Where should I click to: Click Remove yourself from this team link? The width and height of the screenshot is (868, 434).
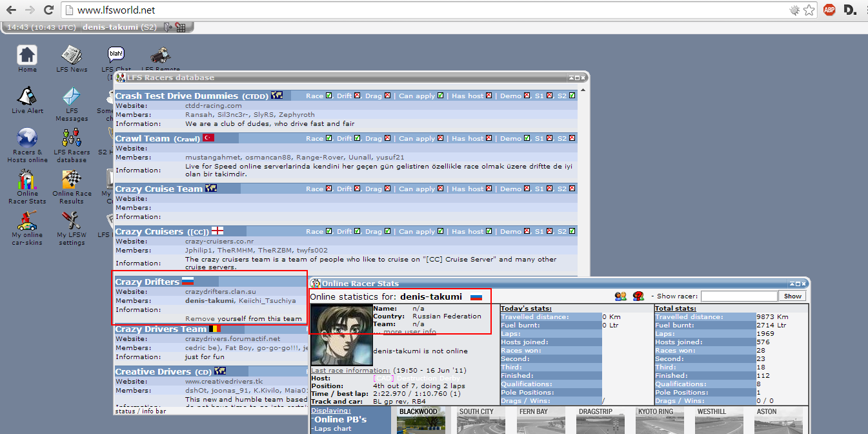[x=243, y=318]
